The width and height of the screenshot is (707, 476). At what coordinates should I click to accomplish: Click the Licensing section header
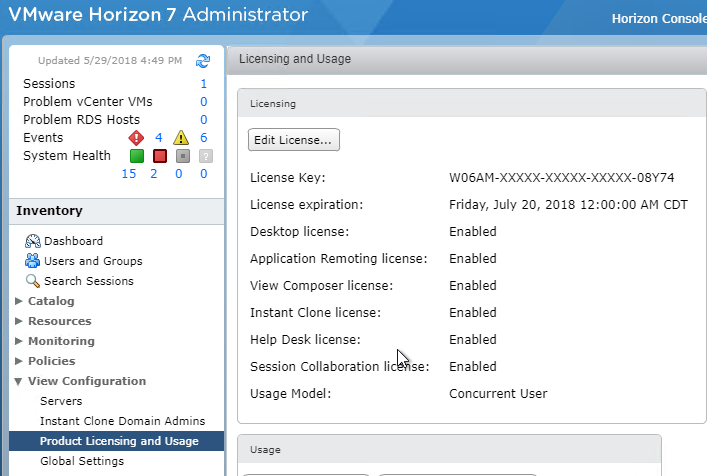(471, 103)
